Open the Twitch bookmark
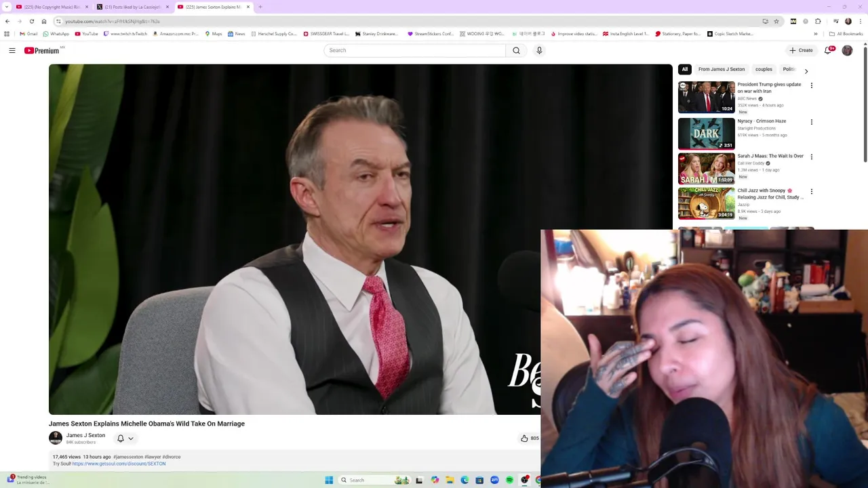868x488 pixels. (x=125, y=34)
